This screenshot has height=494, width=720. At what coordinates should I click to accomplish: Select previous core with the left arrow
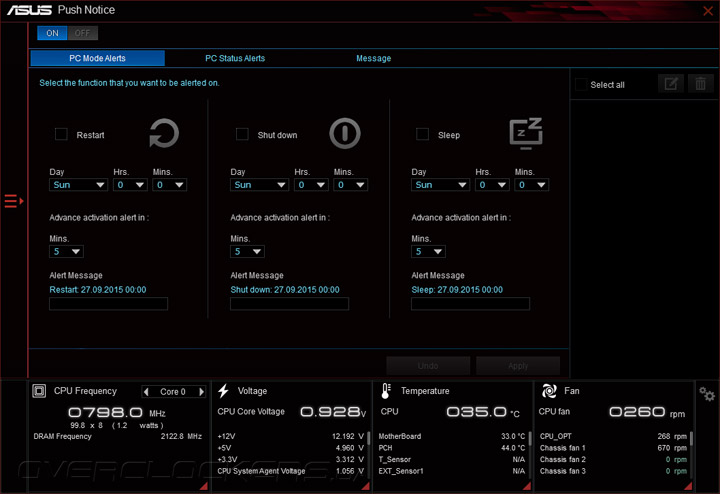146,392
